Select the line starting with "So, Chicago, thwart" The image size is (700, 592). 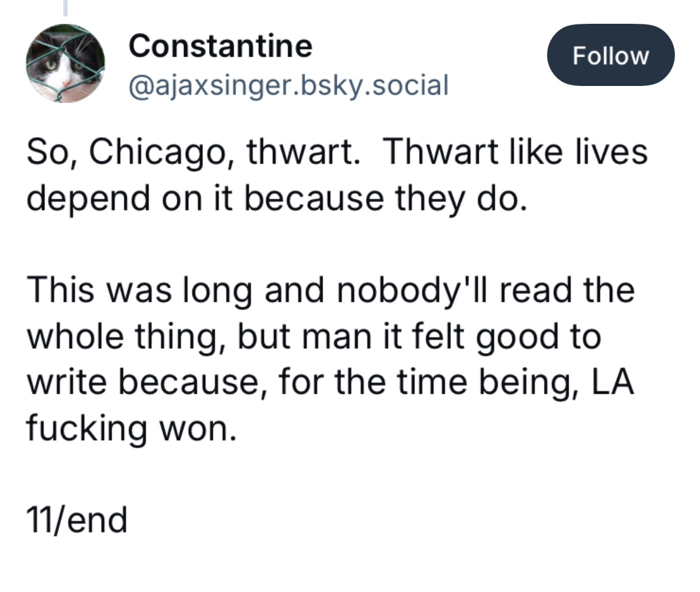click(x=337, y=151)
